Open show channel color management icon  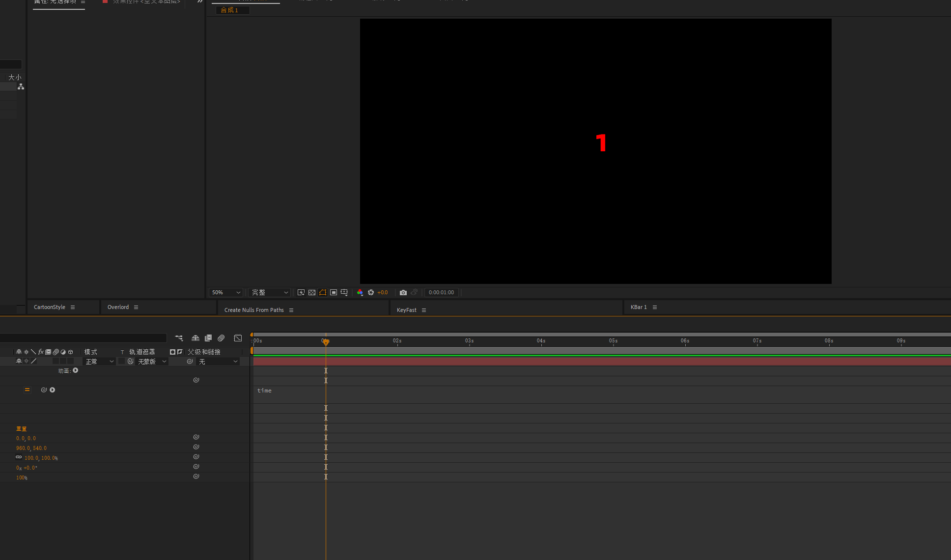coord(360,292)
